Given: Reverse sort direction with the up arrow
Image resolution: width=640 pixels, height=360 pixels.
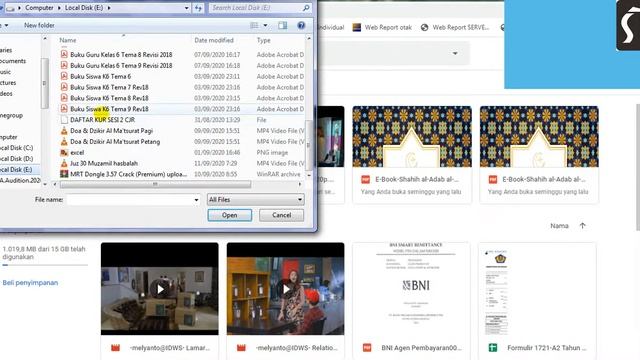Looking at the screenshot, I should point(582,226).
